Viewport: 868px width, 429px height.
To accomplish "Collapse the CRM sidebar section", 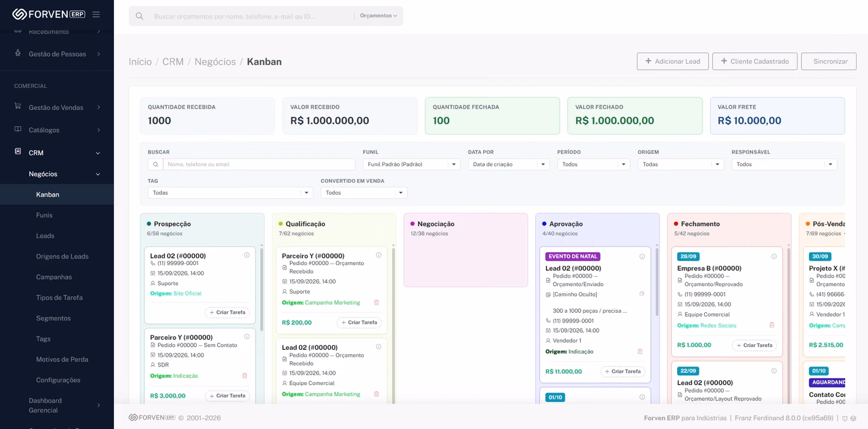I will [57, 153].
